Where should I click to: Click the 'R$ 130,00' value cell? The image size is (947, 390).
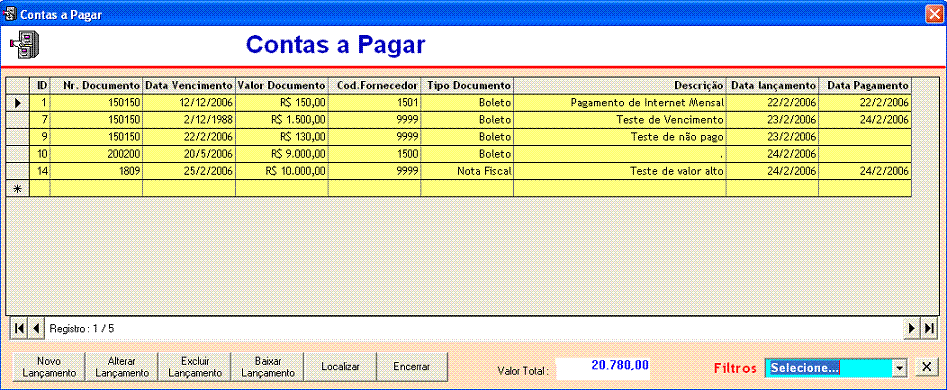click(x=282, y=137)
